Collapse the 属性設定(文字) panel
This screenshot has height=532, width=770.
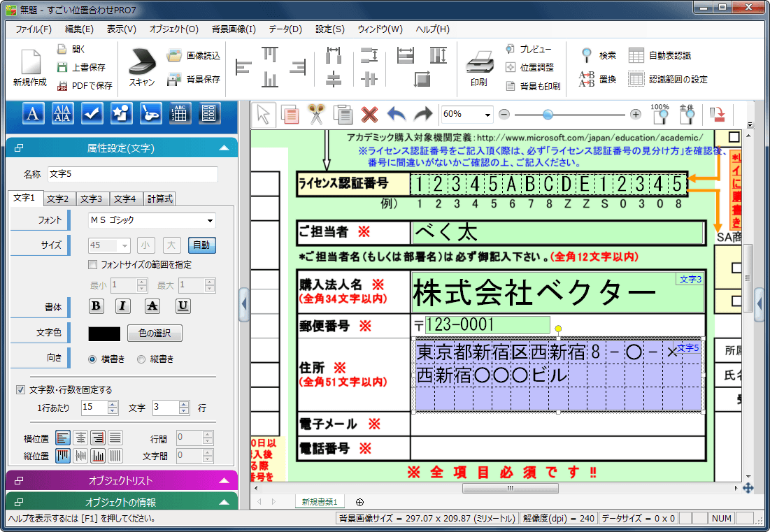tap(224, 148)
